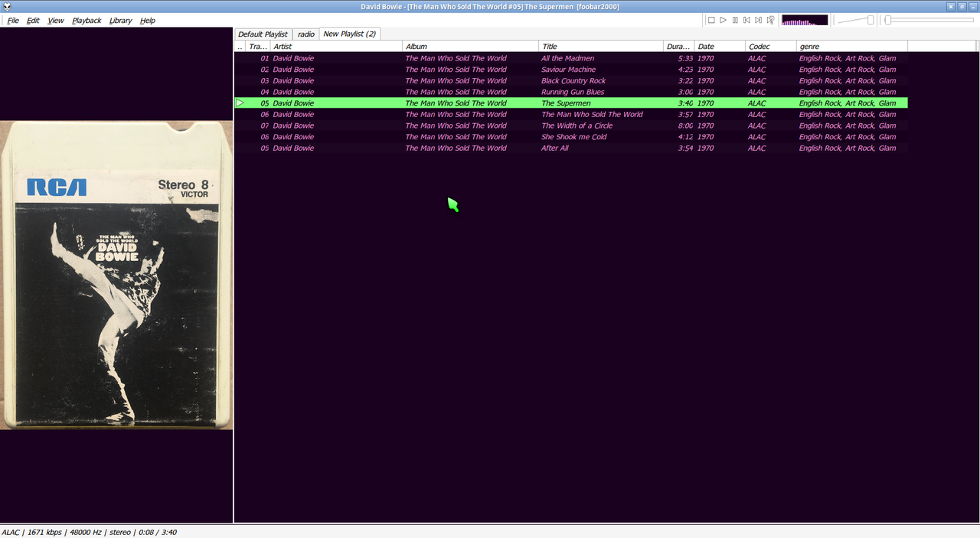This screenshot has width=980, height=538.
Task: Maximize or restore the foobar2000 window
Action: point(962,6)
